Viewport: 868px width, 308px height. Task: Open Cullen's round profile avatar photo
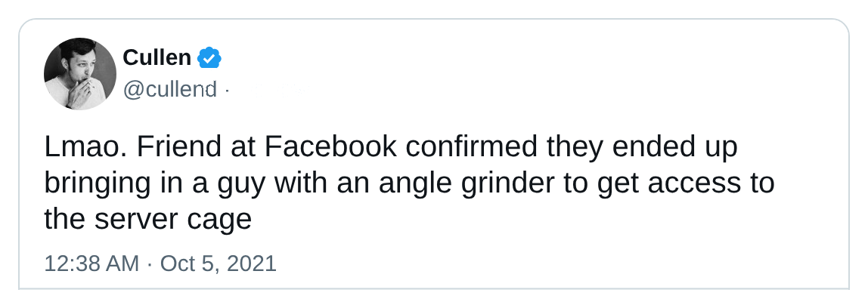click(80, 73)
